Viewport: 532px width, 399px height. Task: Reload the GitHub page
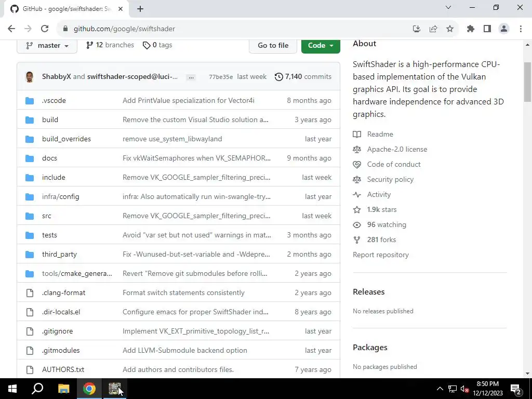pos(45,29)
